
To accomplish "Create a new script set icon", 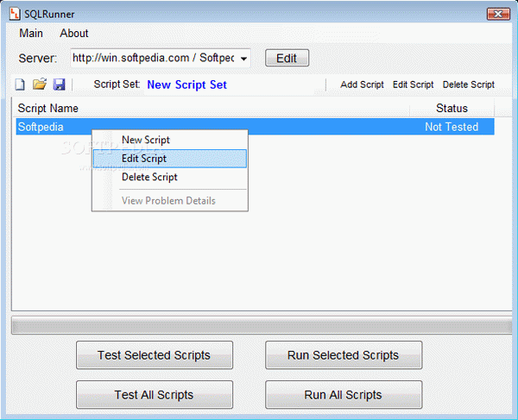I will coord(20,85).
